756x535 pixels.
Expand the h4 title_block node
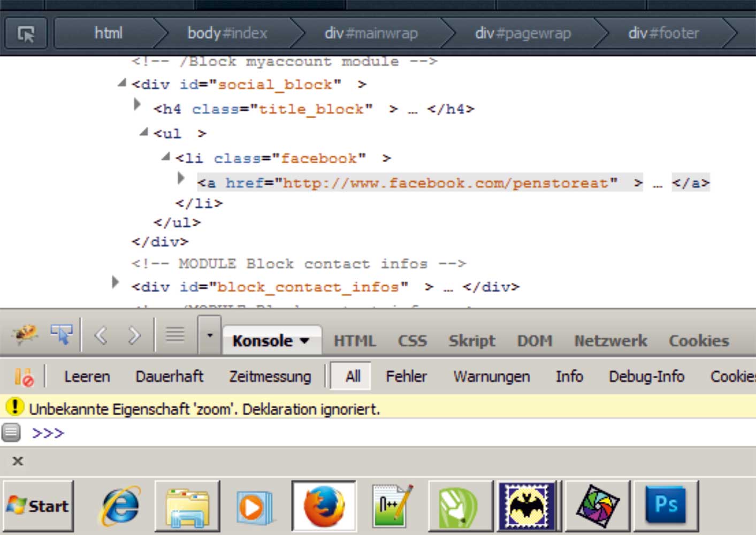(x=137, y=104)
